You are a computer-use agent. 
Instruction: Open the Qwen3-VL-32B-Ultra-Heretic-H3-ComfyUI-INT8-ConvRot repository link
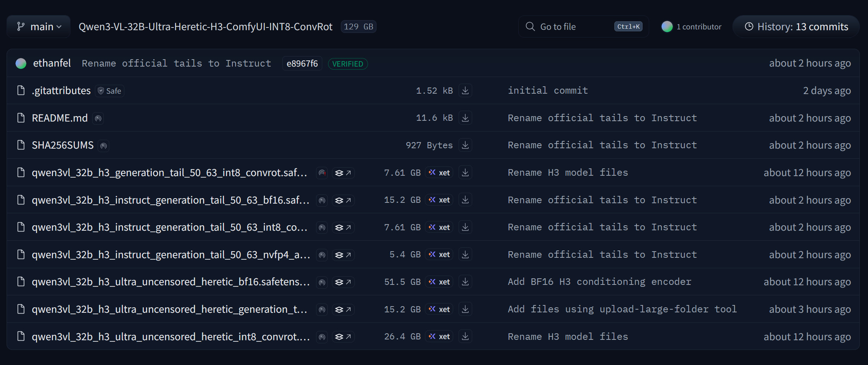[205, 27]
